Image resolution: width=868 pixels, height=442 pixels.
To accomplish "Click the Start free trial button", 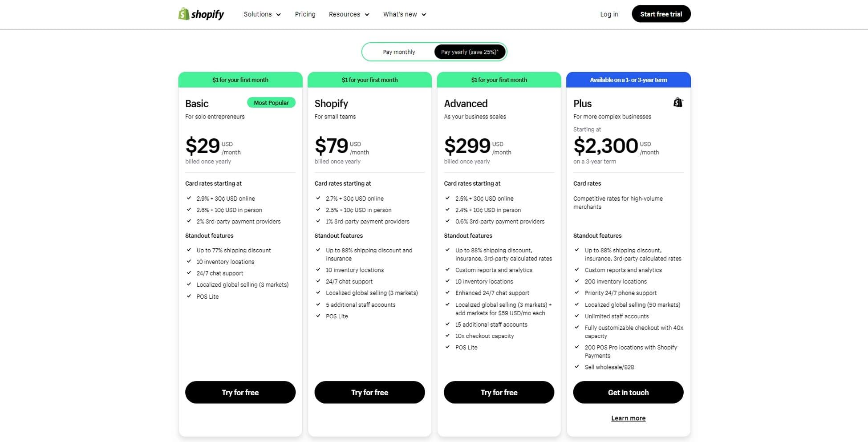I will tap(661, 14).
